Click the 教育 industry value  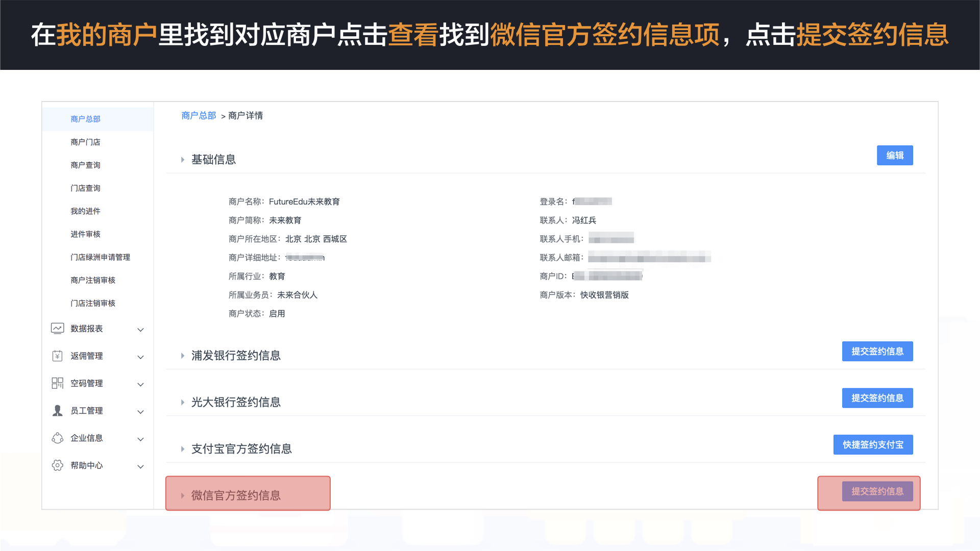point(277,276)
